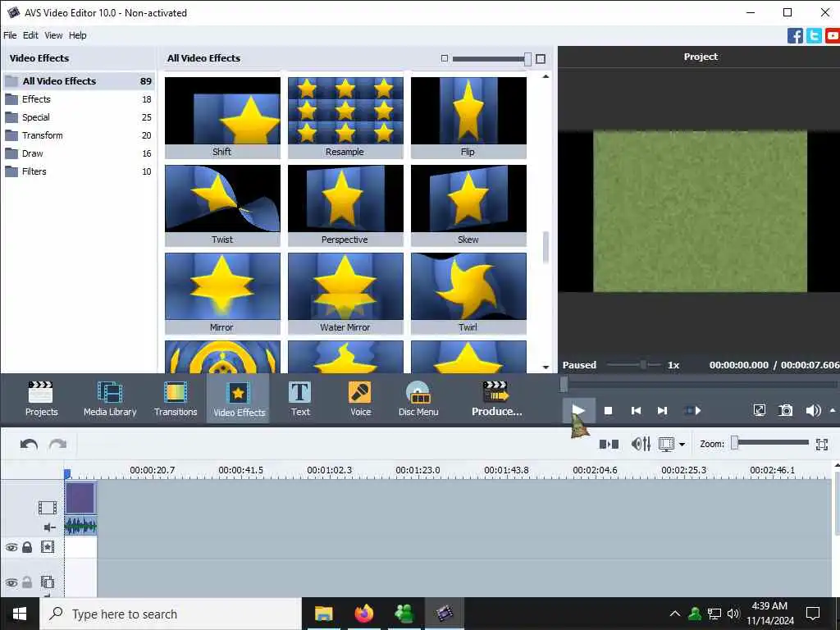
Task: Select the video clip on timeline
Action: 80,498
